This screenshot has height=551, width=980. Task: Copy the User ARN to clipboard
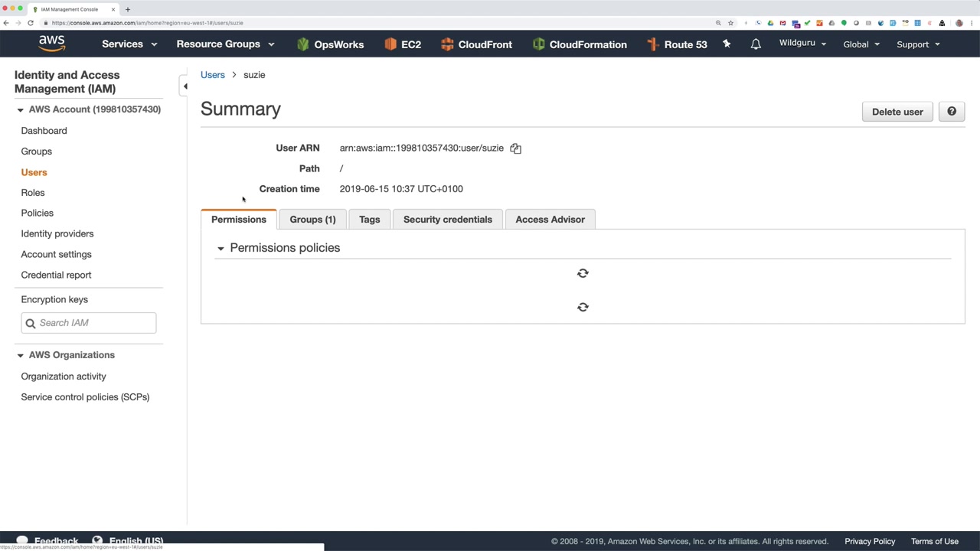pos(515,148)
